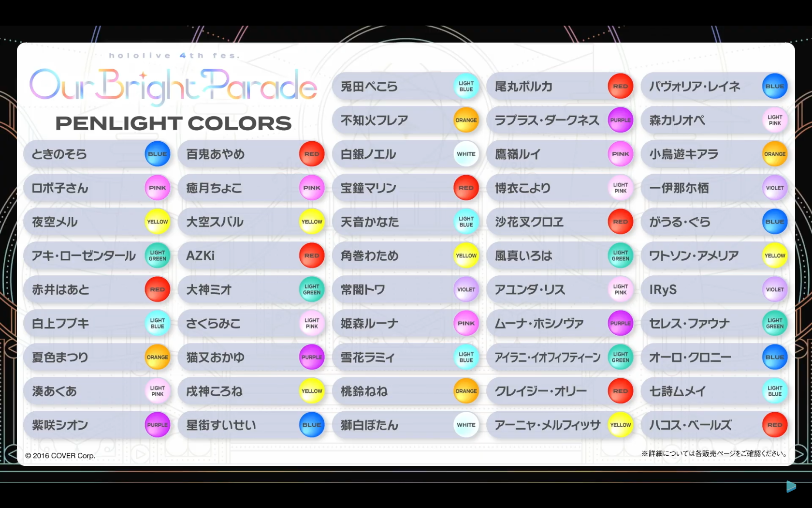This screenshot has height=508, width=812.
Task: Click the BLUE swatch for ときのそら
Action: [x=158, y=154]
